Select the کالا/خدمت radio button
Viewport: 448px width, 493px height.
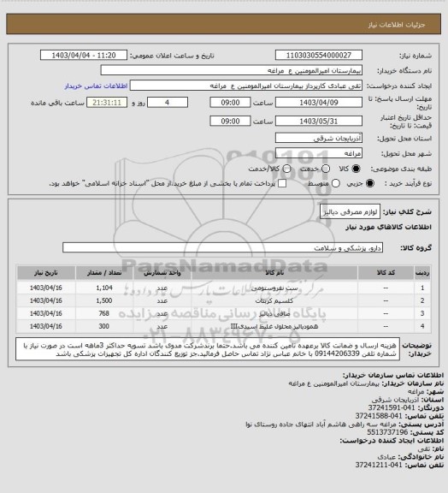point(286,169)
